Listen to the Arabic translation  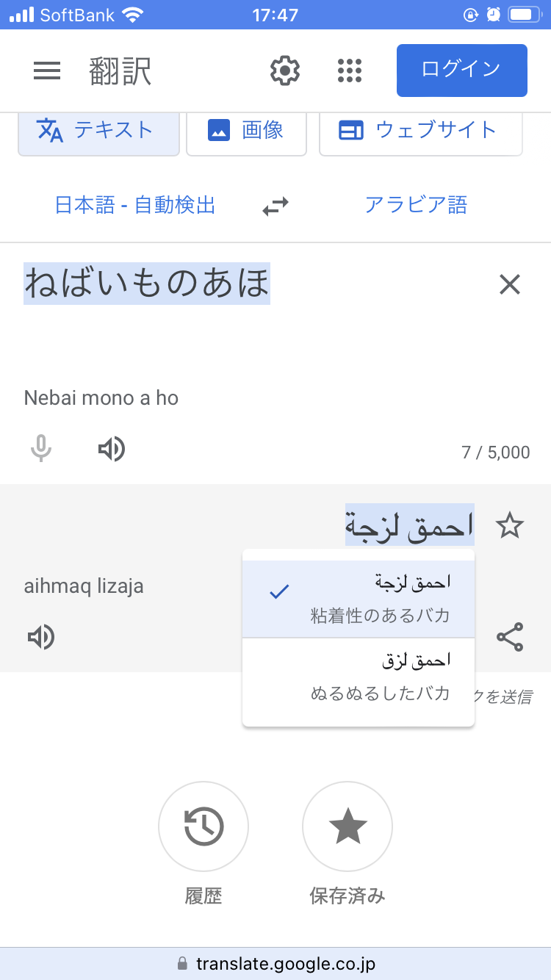pos(41,637)
